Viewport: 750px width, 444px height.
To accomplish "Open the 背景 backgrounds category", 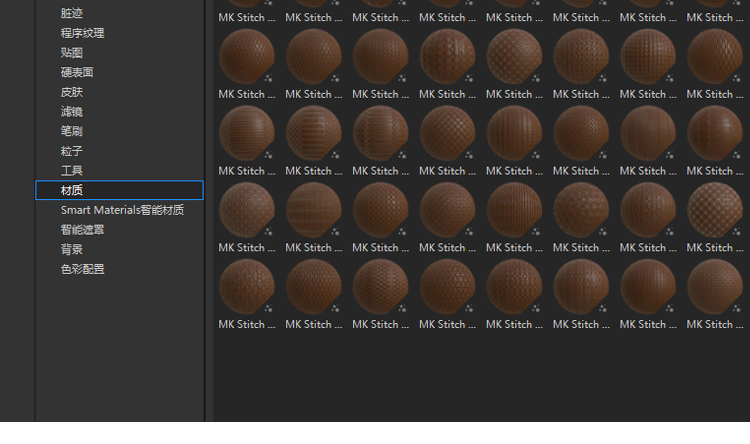I will point(72,249).
